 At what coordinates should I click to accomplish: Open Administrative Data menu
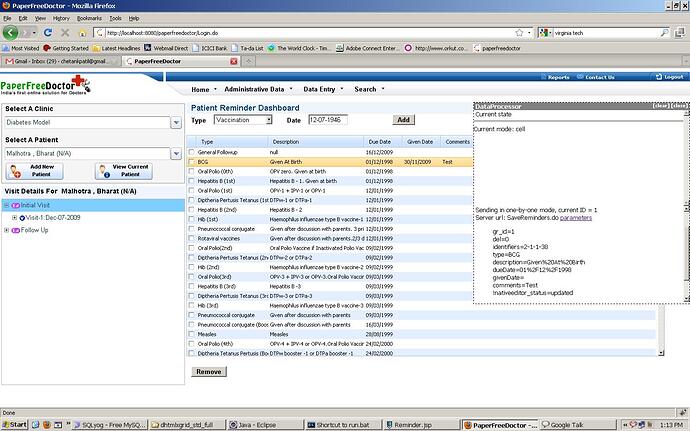coord(258,89)
